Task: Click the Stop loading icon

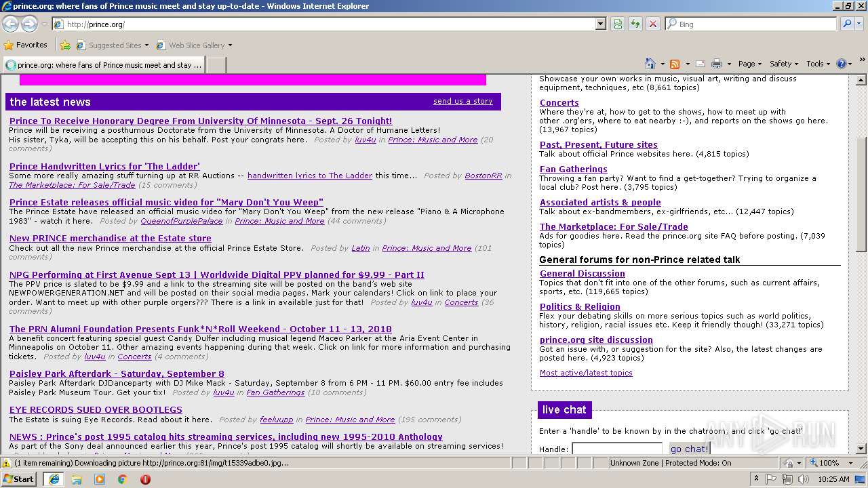Action: pos(653,24)
